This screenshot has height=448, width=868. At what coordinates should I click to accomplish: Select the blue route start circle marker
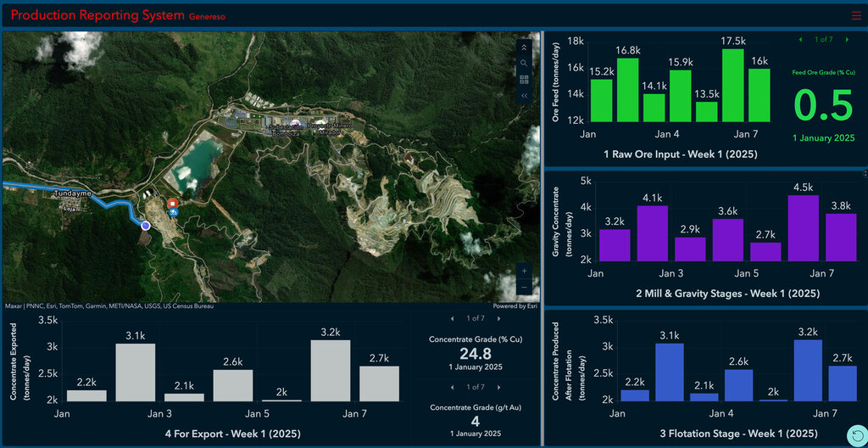click(145, 226)
